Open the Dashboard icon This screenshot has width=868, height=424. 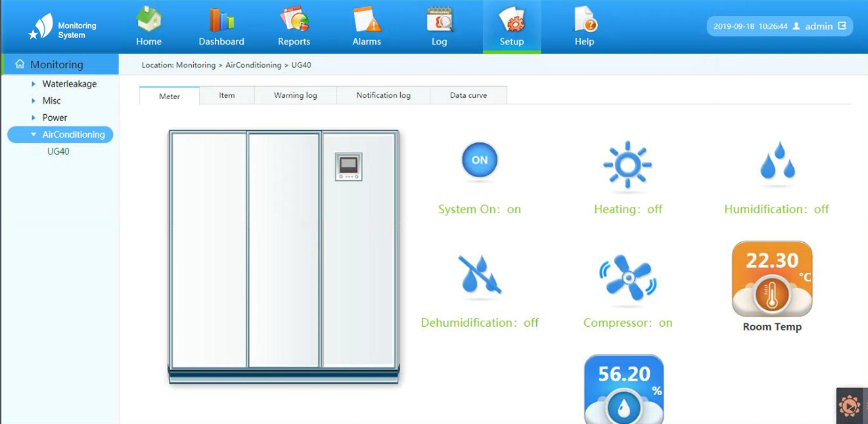[221, 20]
